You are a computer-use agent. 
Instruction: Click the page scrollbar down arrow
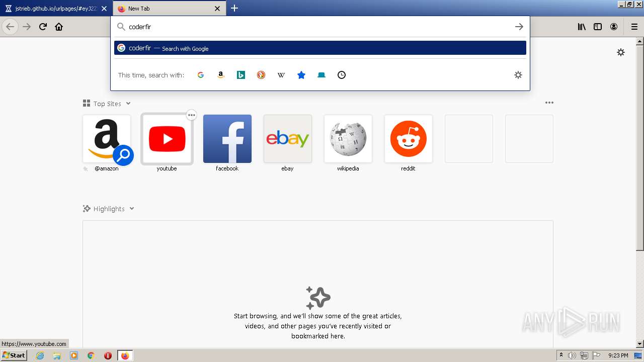[x=640, y=344]
